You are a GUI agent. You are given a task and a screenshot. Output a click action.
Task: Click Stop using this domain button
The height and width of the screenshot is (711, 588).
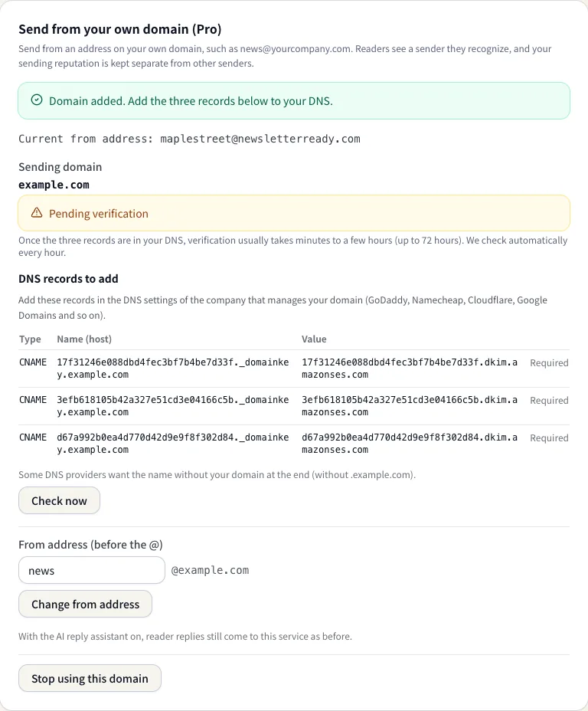tap(90, 678)
